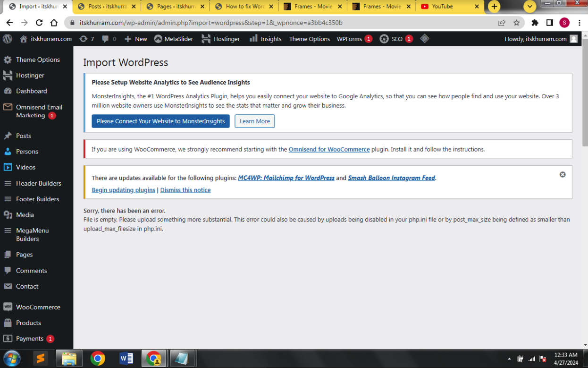This screenshot has height=368, width=588.
Task: Reload the current page
Action: pos(39,23)
